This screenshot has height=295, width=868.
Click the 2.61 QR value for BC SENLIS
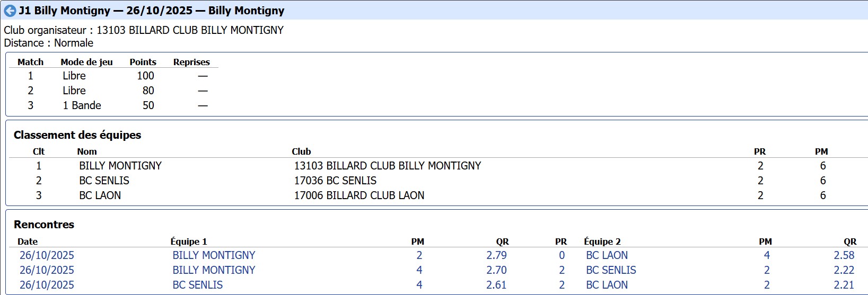point(496,285)
